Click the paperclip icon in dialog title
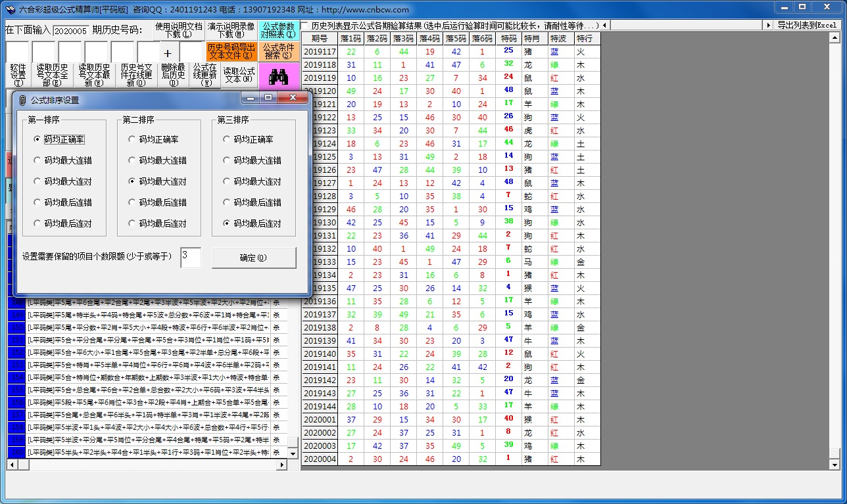 coord(22,100)
